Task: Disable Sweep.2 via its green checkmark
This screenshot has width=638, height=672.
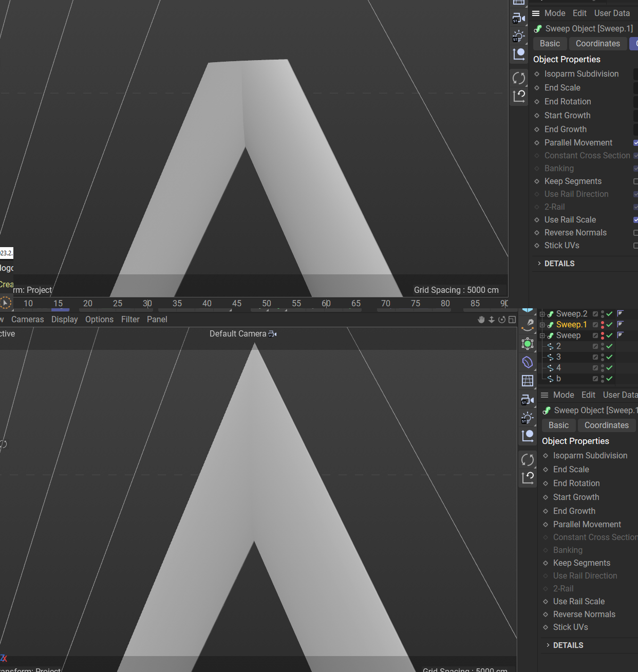Action: [x=609, y=314]
